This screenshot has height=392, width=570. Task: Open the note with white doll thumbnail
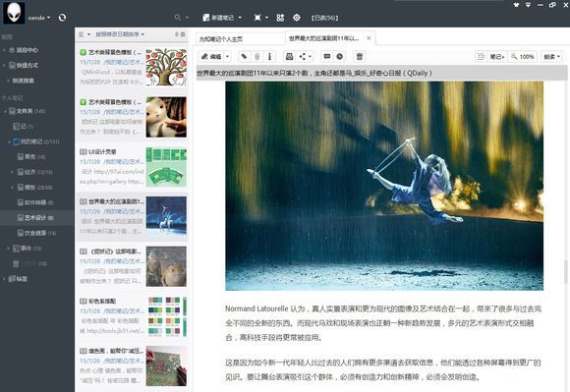pos(132,117)
